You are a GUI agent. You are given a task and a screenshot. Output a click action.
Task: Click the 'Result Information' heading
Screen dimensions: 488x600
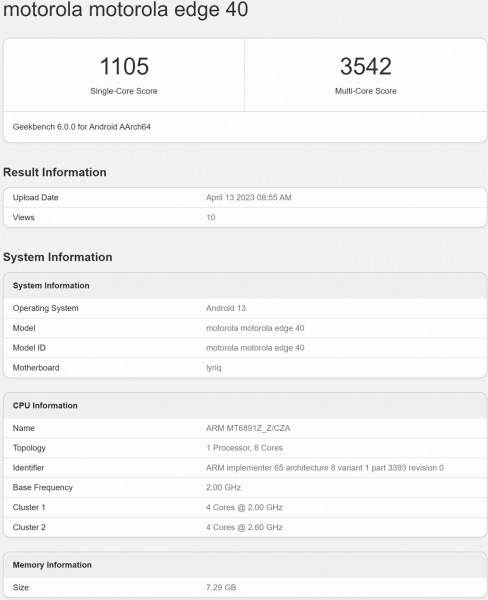55,172
